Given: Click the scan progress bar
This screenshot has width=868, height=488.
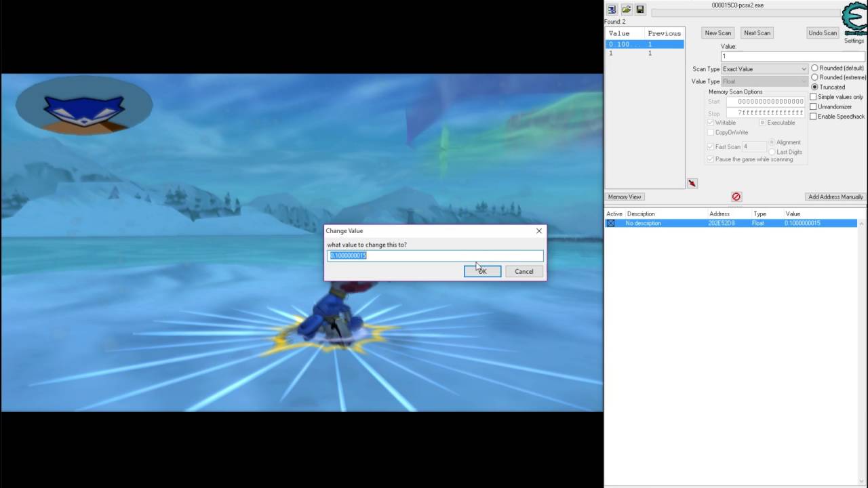Looking at the screenshot, I should coord(746,12).
